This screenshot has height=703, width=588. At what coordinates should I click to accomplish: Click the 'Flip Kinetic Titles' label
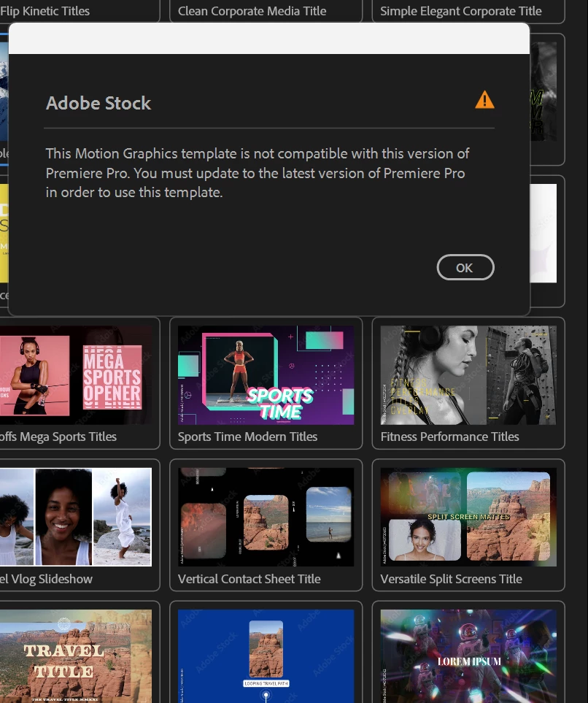point(45,11)
